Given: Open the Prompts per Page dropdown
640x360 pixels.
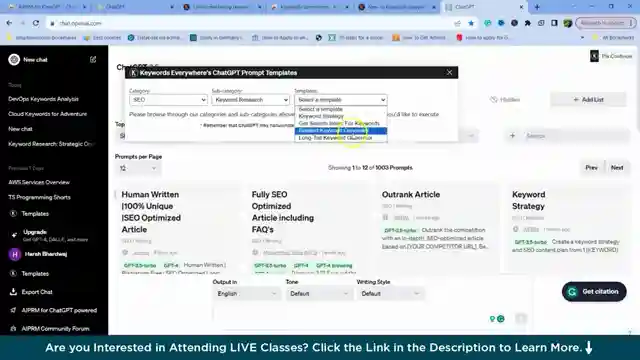Looking at the screenshot, I should point(138,168).
